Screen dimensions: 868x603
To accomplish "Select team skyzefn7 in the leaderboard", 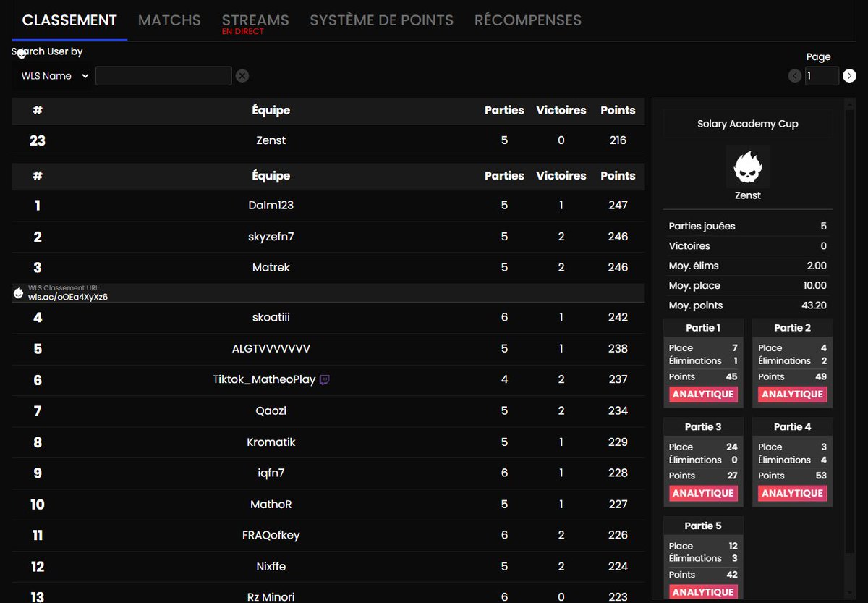I will (328, 237).
